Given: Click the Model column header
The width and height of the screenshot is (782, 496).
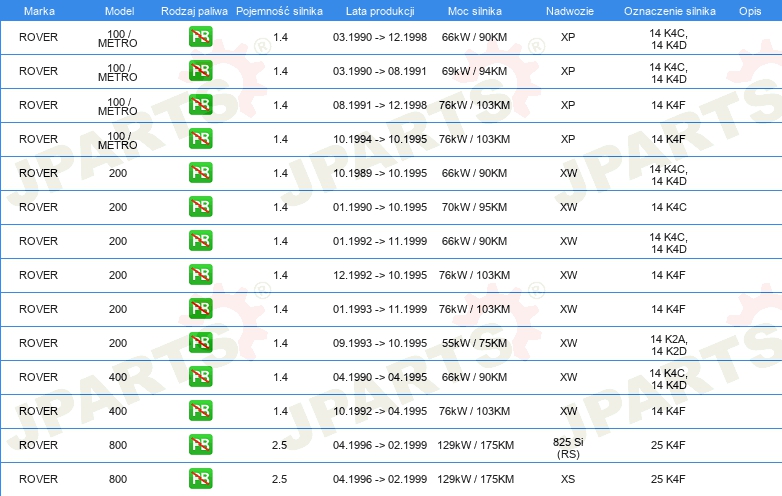Looking at the screenshot, I should pyautogui.click(x=120, y=11).
